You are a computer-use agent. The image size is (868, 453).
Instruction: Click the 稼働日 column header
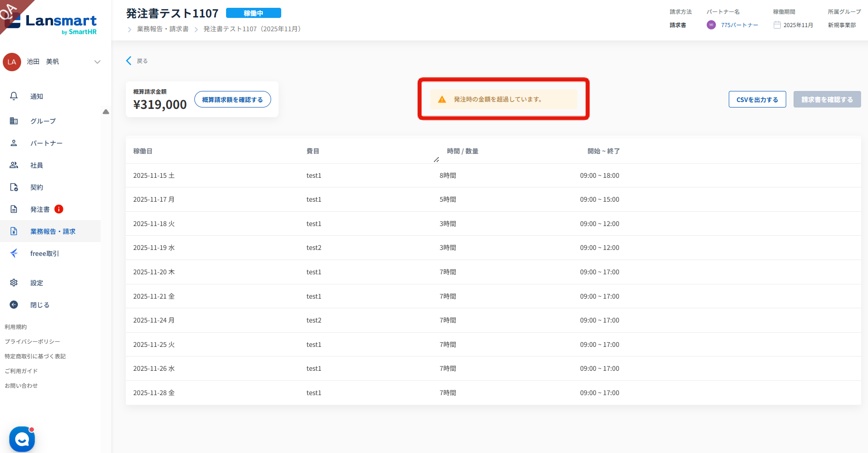click(x=143, y=151)
